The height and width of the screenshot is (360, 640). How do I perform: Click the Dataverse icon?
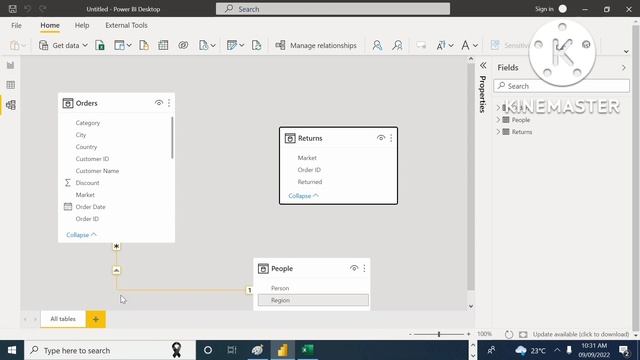(x=183, y=45)
